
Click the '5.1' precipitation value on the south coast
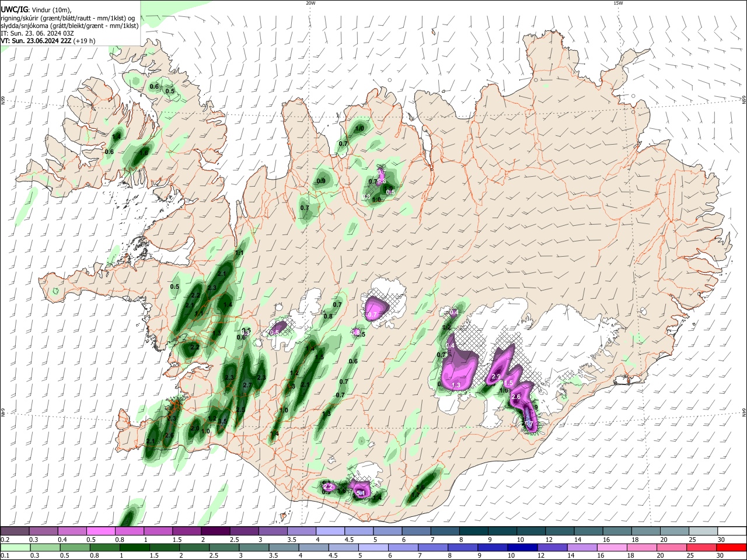[x=360, y=494]
